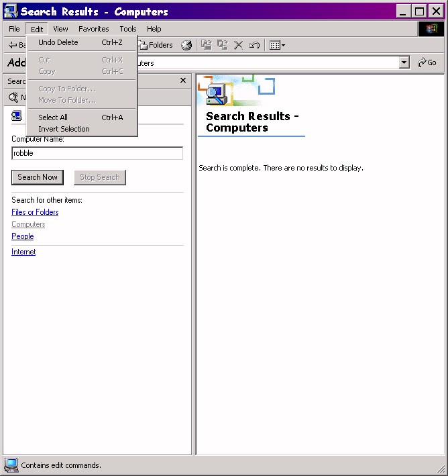Open the History toolbar icon
Image resolution: width=448 pixels, height=476 pixels.
pyautogui.click(x=186, y=45)
